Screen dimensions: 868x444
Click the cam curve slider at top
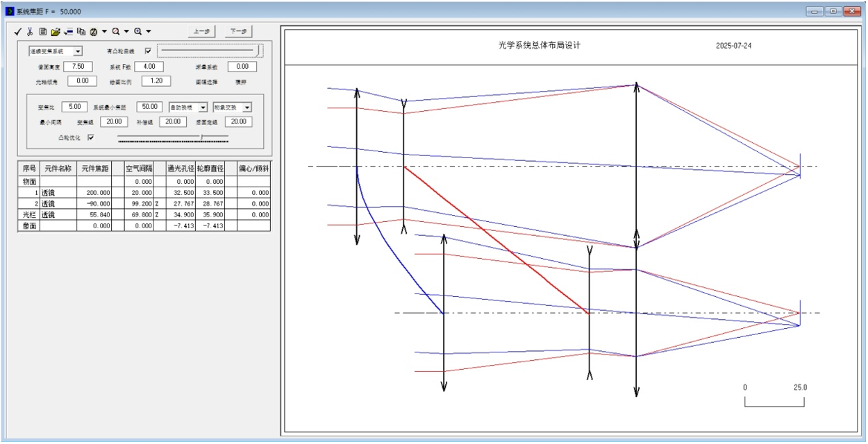(x=210, y=51)
